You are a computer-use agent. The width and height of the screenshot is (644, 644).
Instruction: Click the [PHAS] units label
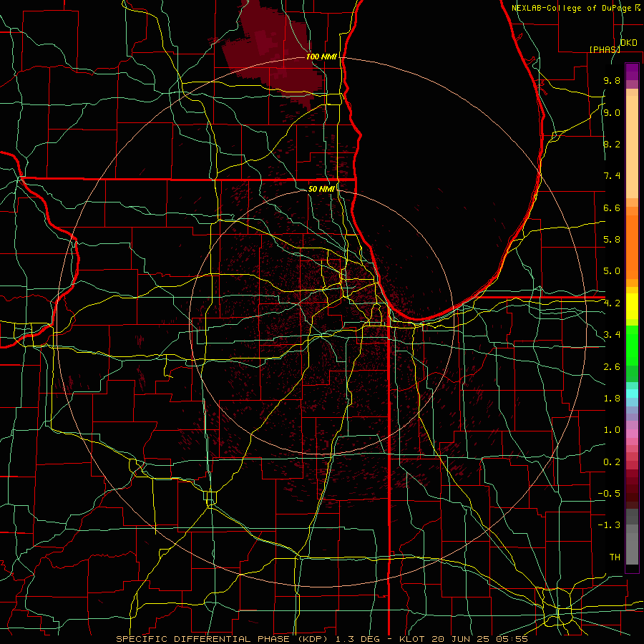[605, 49]
